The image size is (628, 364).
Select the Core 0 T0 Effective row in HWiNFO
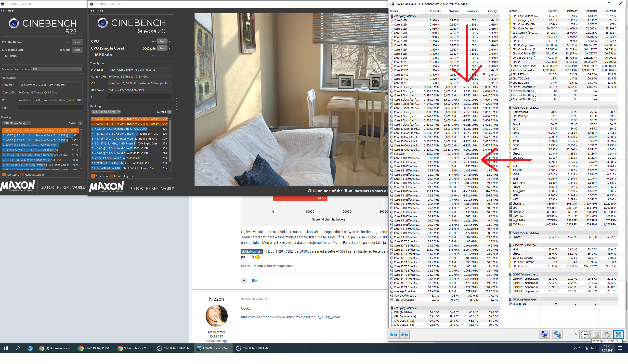444,158
